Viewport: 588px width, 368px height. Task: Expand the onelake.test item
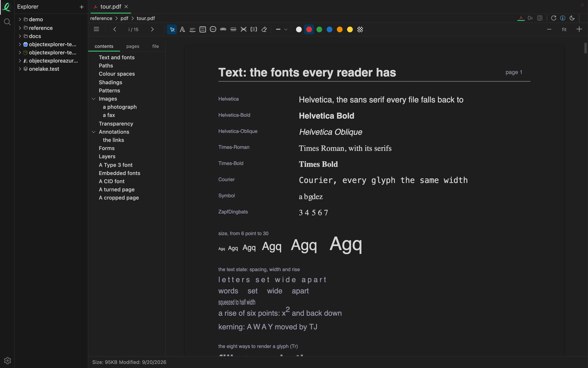(20, 69)
